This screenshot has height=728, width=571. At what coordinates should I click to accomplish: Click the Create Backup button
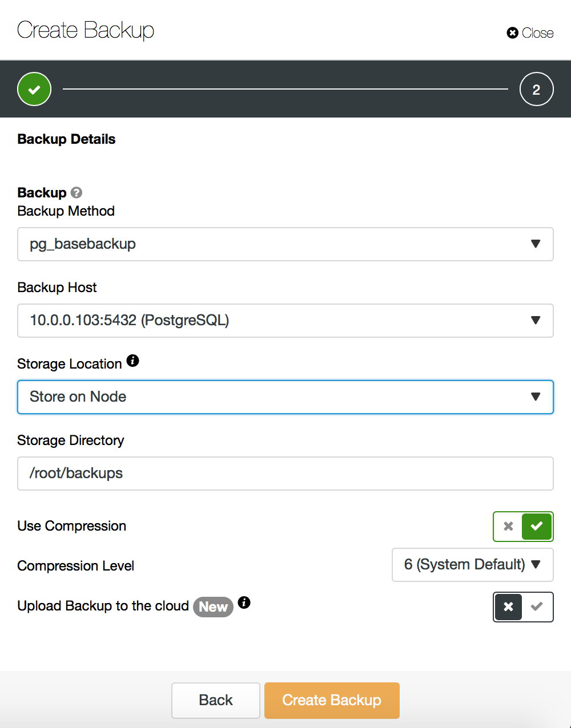(x=331, y=700)
